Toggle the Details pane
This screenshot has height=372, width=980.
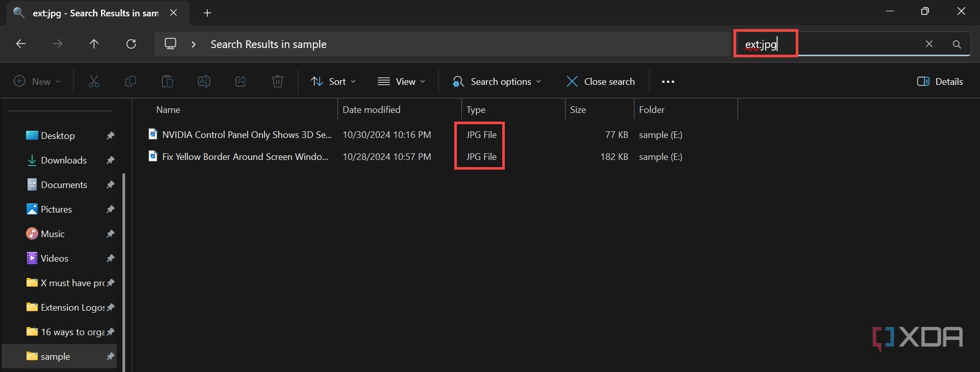tap(940, 81)
